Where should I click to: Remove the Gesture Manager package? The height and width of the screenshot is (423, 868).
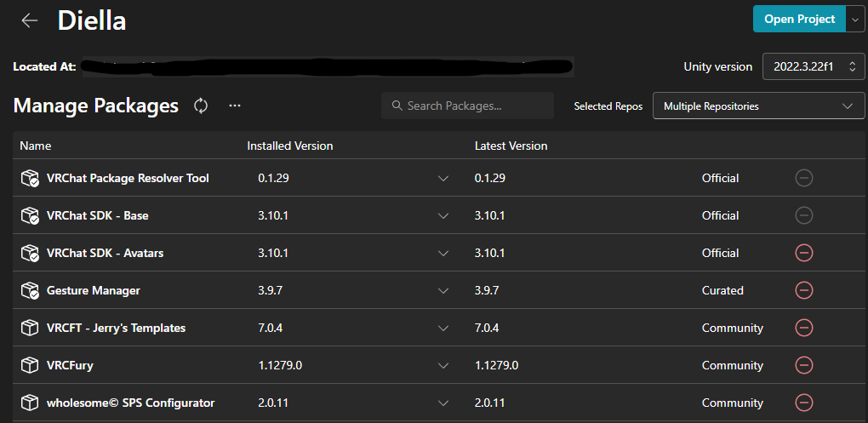(x=803, y=290)
